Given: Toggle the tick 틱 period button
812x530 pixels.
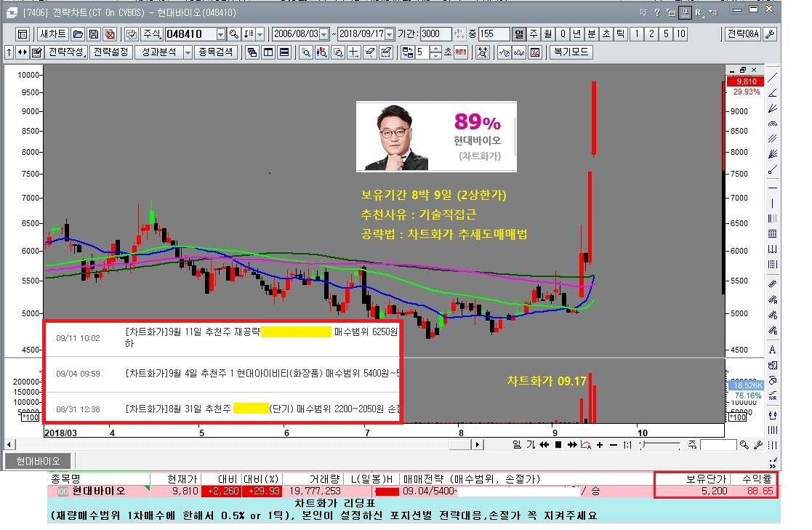Looking at the screenshot, I should [620, 34].
